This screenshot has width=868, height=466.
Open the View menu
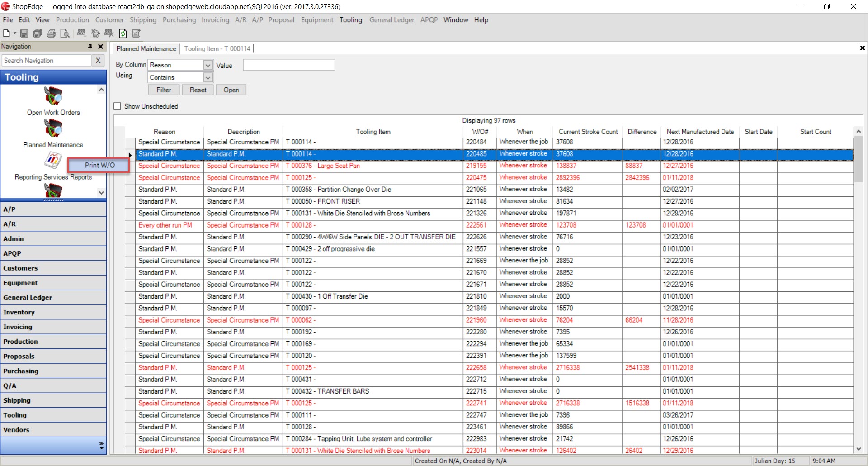[42, 20]
